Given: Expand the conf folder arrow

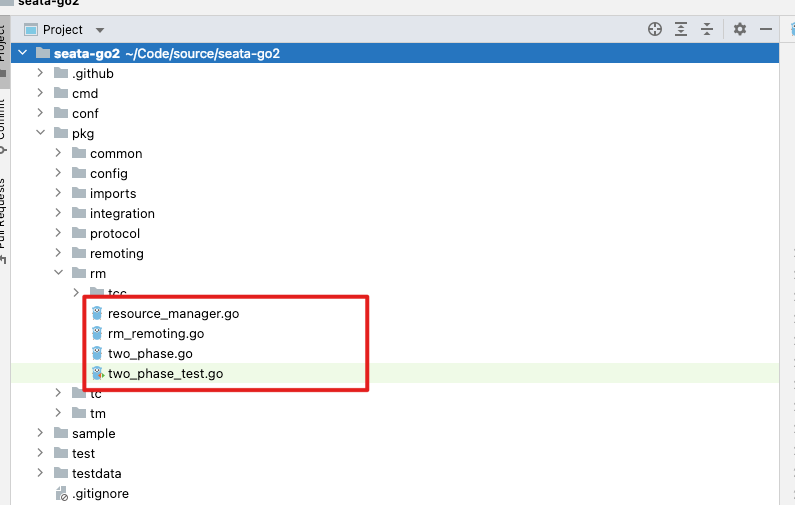Looking at the screenshot, I should pos(40,113).
